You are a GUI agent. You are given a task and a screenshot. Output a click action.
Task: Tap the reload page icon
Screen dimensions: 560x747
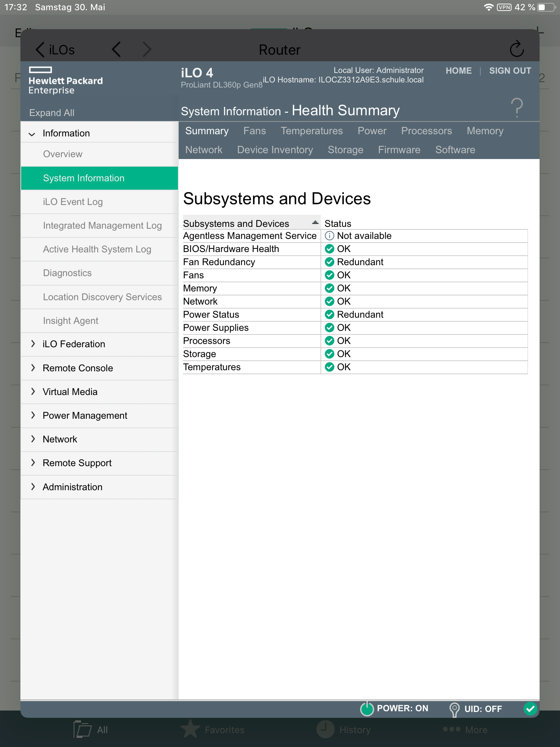[517, 49]
